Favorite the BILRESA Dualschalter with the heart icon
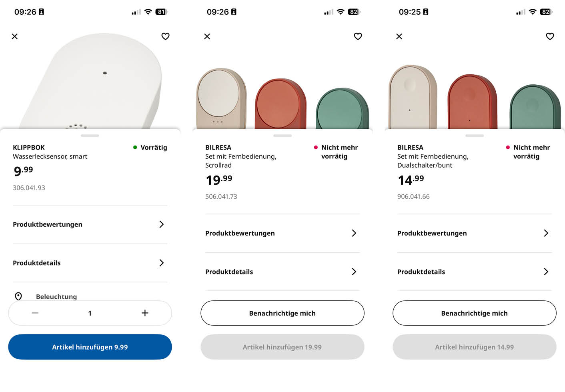565x392 pixels. coord(550,36)
